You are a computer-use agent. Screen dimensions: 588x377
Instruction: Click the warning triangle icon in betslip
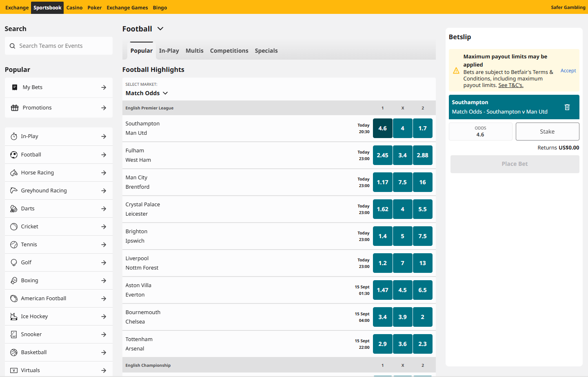pyautogui.click(x=456, y=71)
